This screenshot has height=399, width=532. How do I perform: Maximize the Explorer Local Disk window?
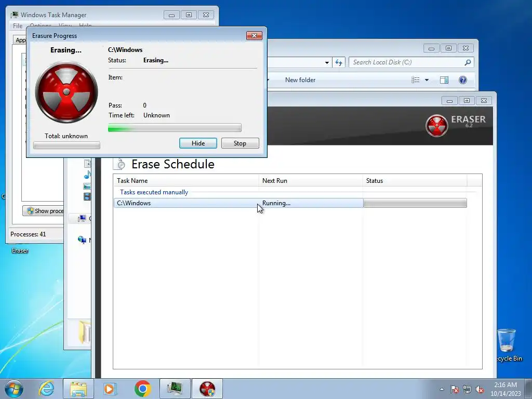(448, 48)
